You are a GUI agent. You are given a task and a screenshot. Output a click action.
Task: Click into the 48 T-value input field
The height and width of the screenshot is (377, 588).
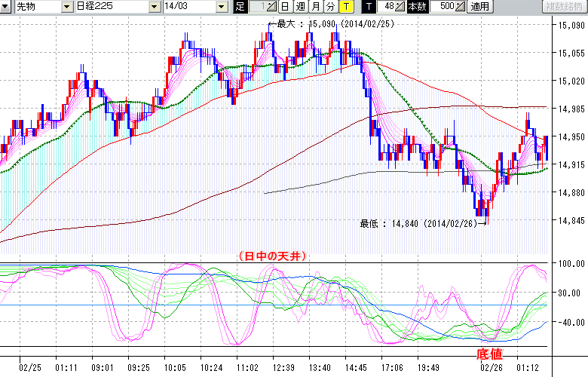tap(387, 7)
